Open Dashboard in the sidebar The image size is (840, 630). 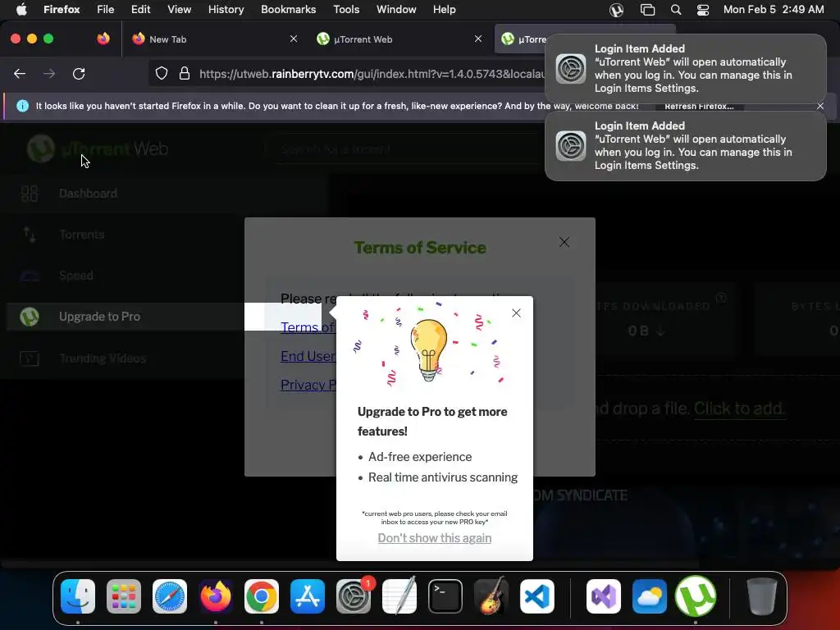[88, 194]
